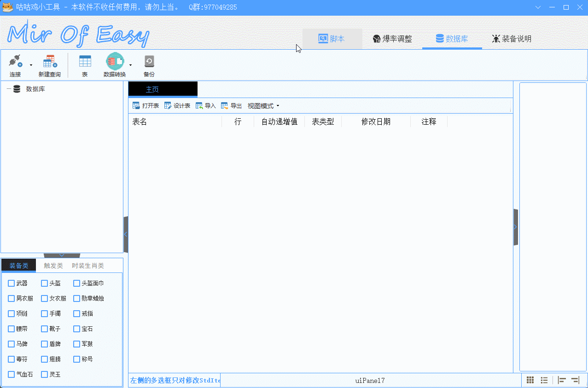Image resolution: width=588 pixels, height=388 pixels.
Task: Enable the 武器 checkbox
Action: coord(12,284)
